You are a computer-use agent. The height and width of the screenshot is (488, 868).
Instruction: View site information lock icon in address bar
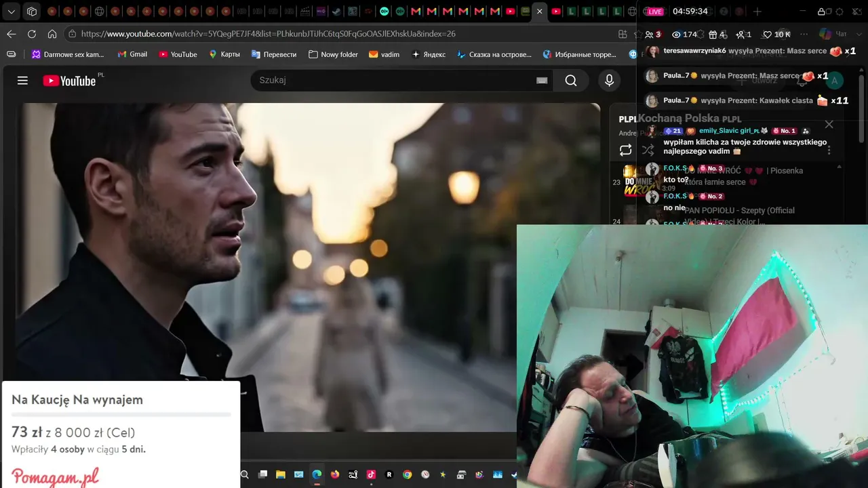point(72,34)
